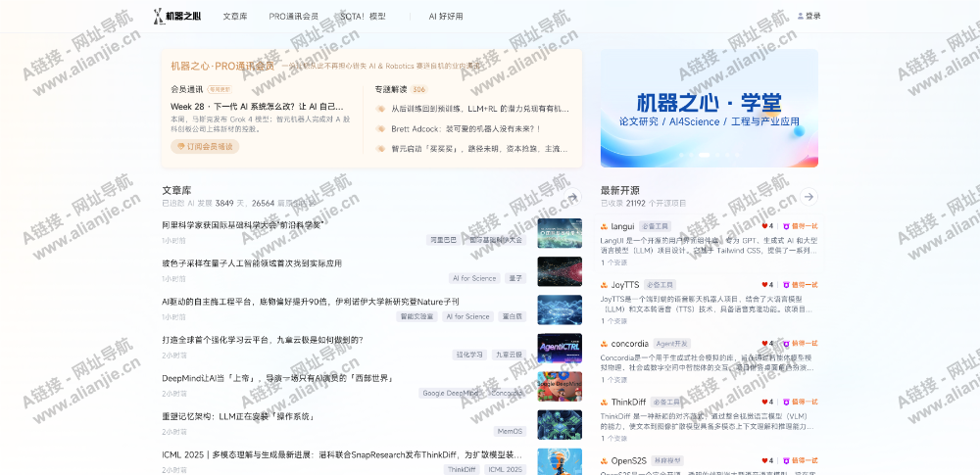Open the ThinkDiff project title

[x=629, y=402]
